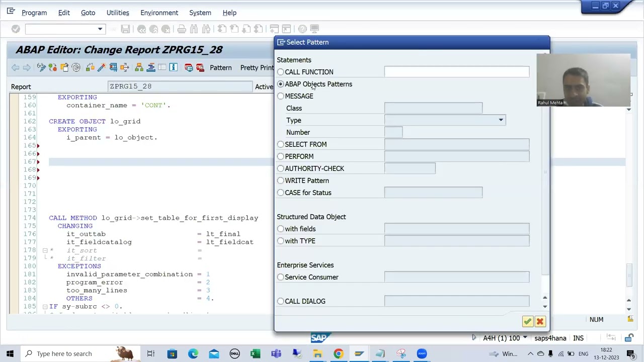
Task: Click the Pattern button in editor toolbar
Action: 220,67
